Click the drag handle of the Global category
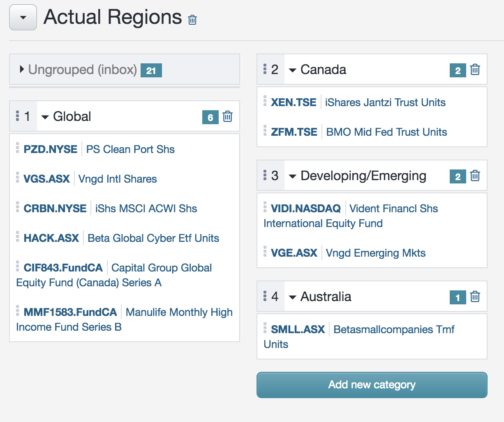 tap(17, 116)
